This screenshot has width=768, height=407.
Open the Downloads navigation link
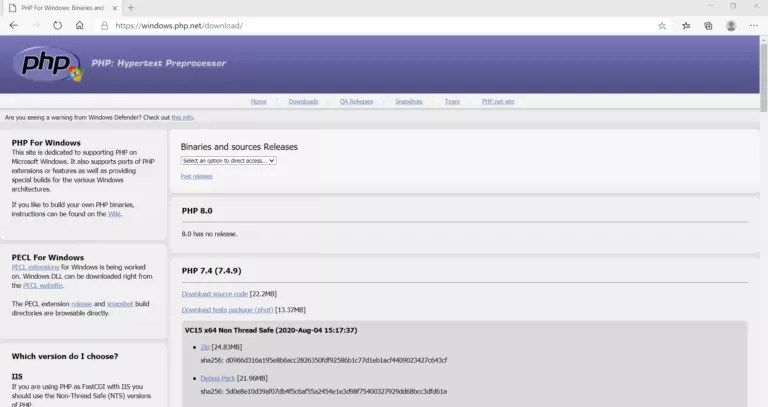[303, 101]
